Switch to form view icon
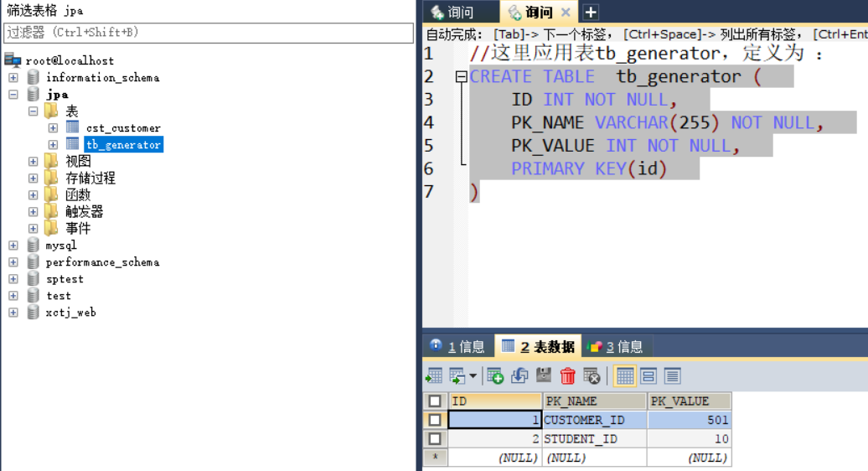868x471 pixels. tap(648, 375)
